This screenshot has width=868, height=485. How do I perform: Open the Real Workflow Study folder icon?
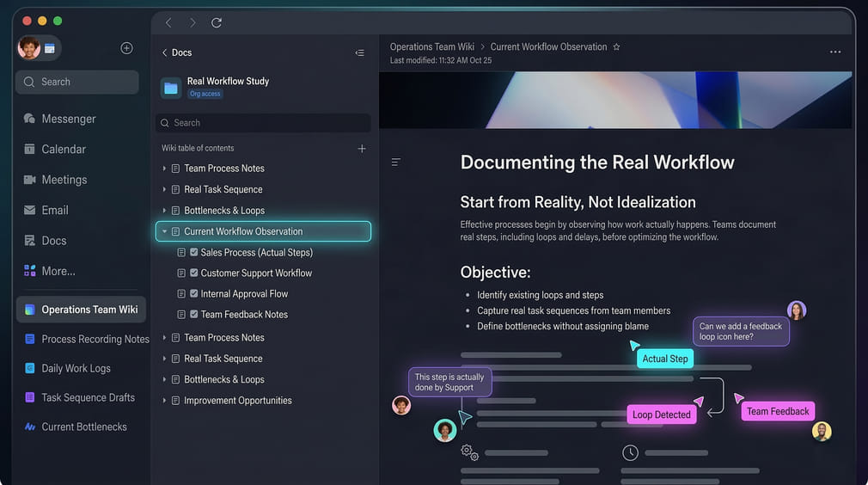(171, 88)
